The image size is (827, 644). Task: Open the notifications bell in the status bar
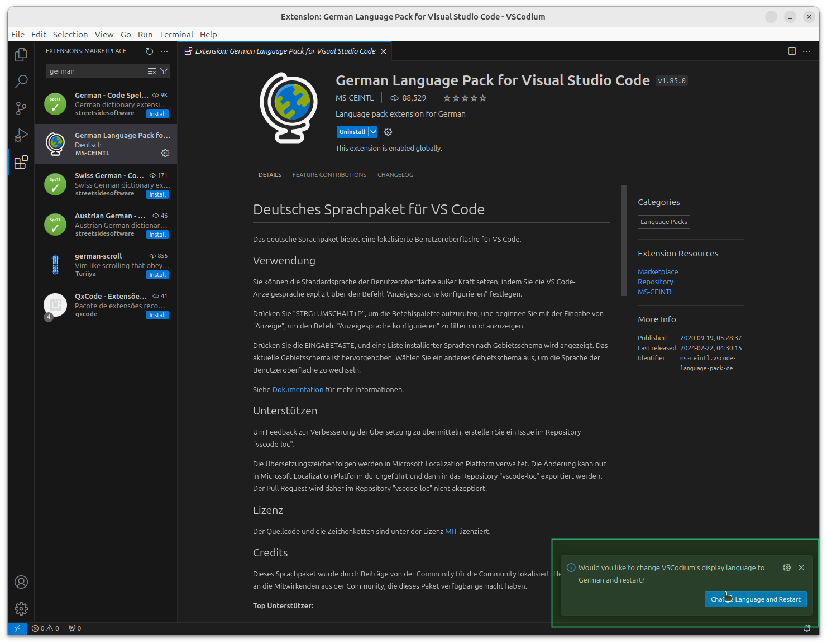(807, 628)
